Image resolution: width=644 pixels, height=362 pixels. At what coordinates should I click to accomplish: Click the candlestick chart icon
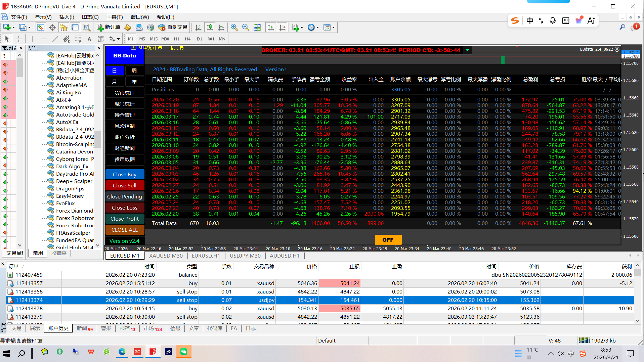(x=210, y=28)
